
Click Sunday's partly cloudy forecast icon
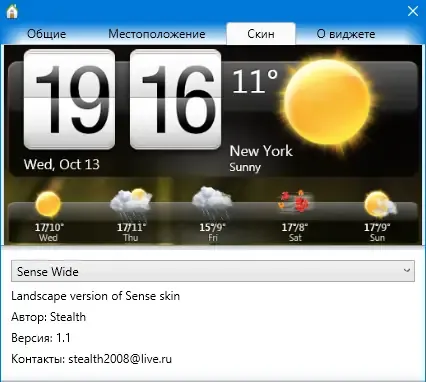click(x=380, y=204)
